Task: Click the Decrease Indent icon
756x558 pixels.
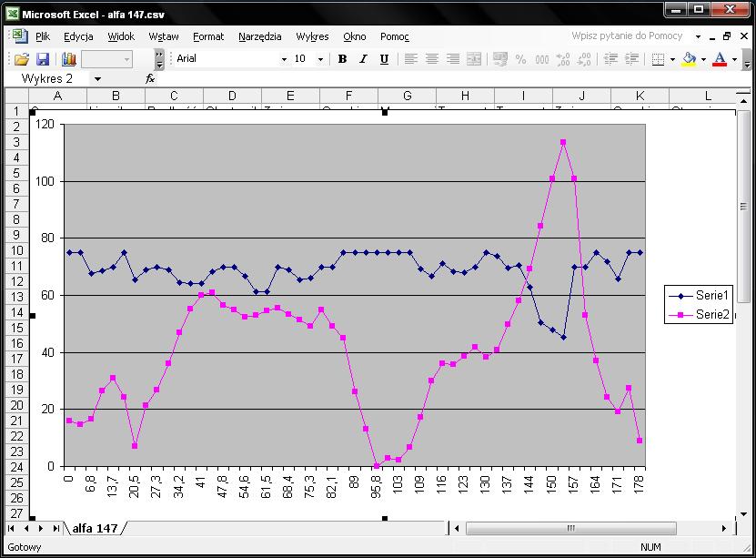Action: point(610,59)
